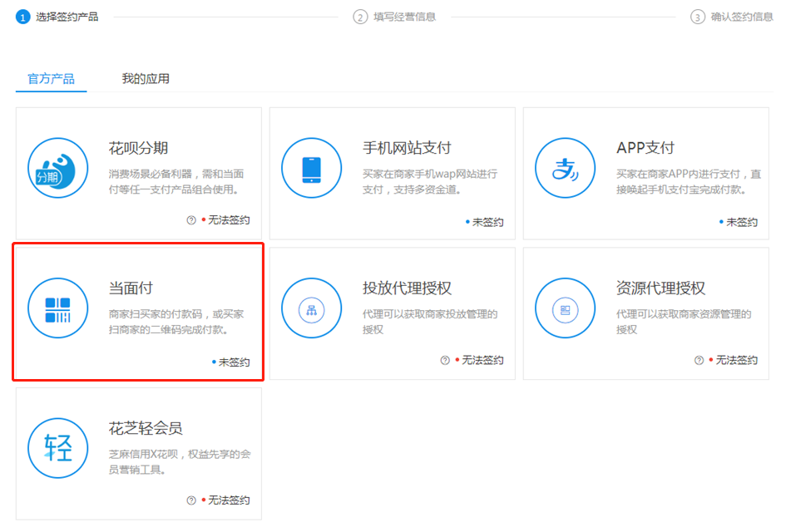The width and height of the screenshot is (786, 532).
Task: Click the 未签约 status in 当面付 card
Action: pyautogui.click(x=233, y=362)
